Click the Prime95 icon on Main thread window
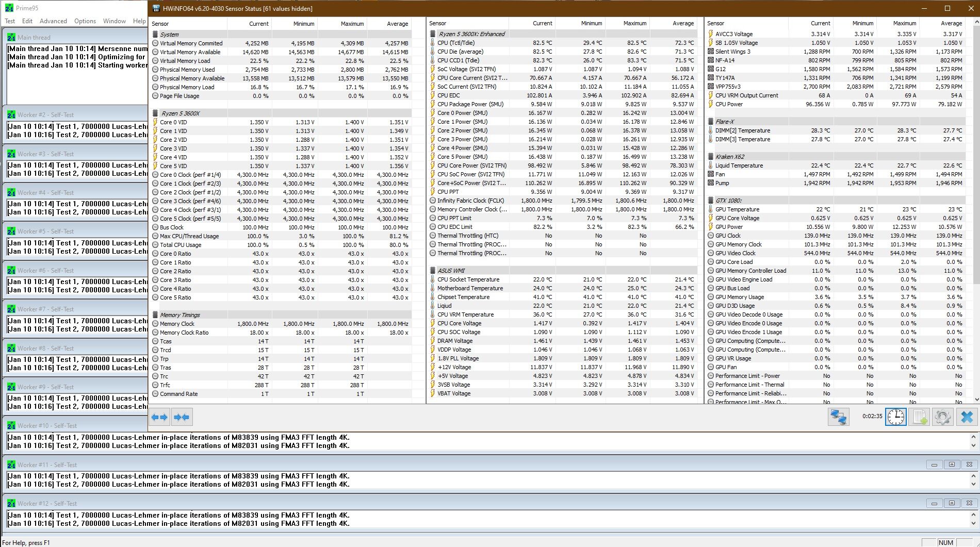The width and height of the screenshot is (980, 547). coord(11,37)
